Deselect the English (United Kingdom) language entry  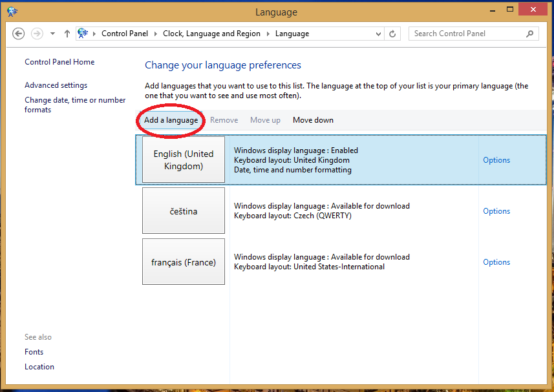[183, 160]
